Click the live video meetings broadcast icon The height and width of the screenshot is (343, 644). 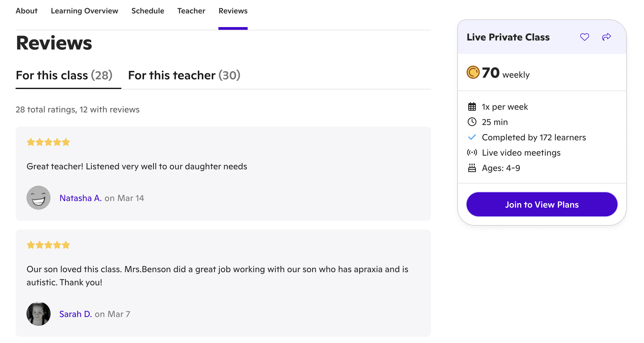(x=472, y=153)
